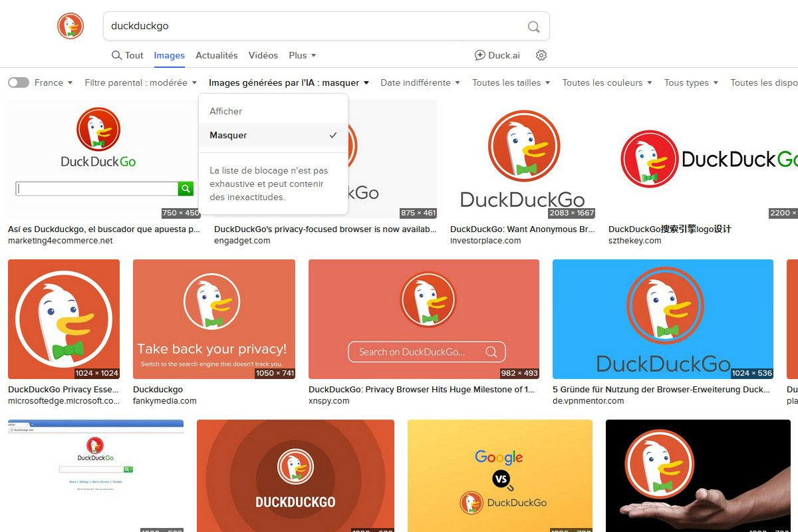Open investorplace.com DuckDuckGo logo thumbnail
798x532 pixels.
[x=522, y=159]
